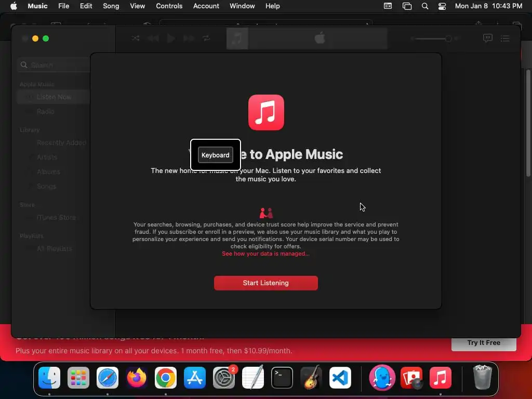Select Recently Added in sidebar
Viewport: 532px width, 399px height.
61,143
